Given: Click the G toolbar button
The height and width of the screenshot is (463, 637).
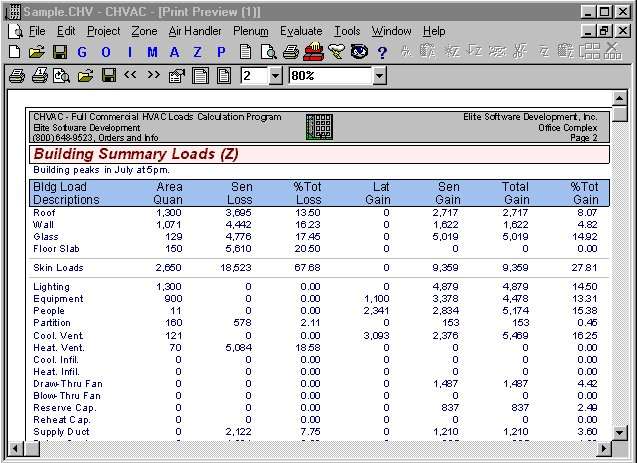Looking at the screenshot, I should (x=83, y=52).
